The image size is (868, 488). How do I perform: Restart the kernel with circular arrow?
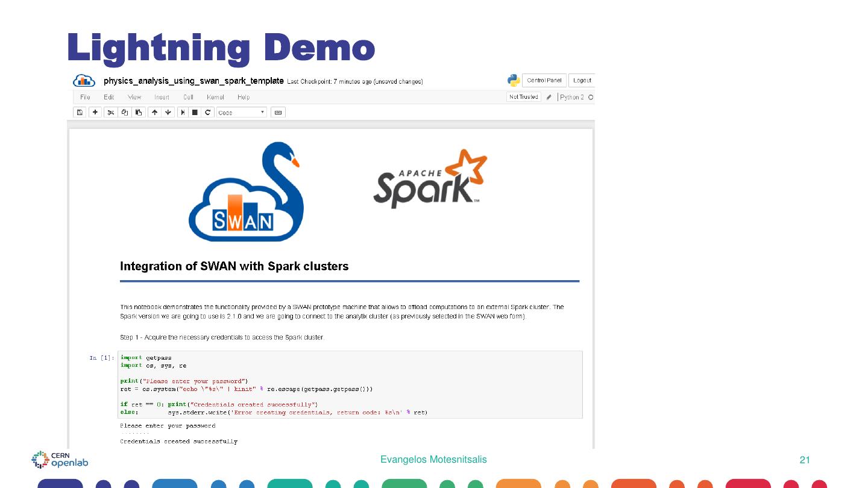tap(208, 112)
